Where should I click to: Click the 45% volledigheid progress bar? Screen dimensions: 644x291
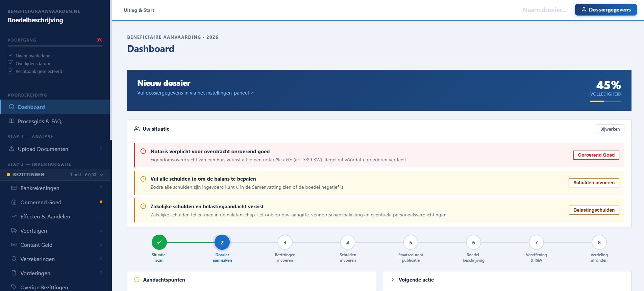tap(605, 101)
